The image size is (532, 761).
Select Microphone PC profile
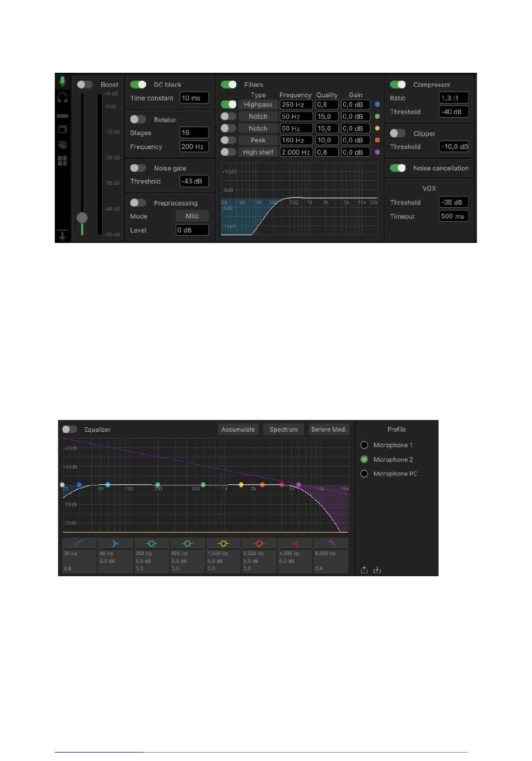pos(364,474)
